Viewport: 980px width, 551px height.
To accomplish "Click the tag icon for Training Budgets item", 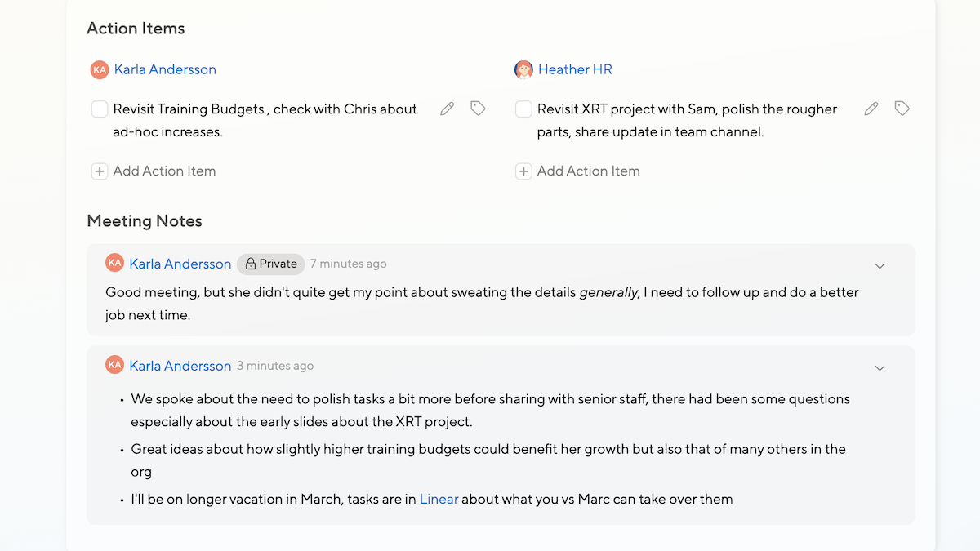I will 478,109.
